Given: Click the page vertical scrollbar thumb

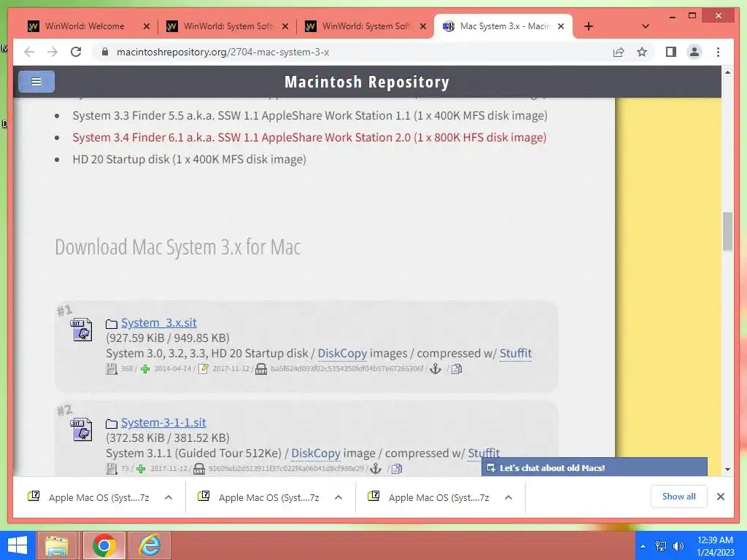Looking at the screenshot, I should pyautogui.click(x=727, y=231).
